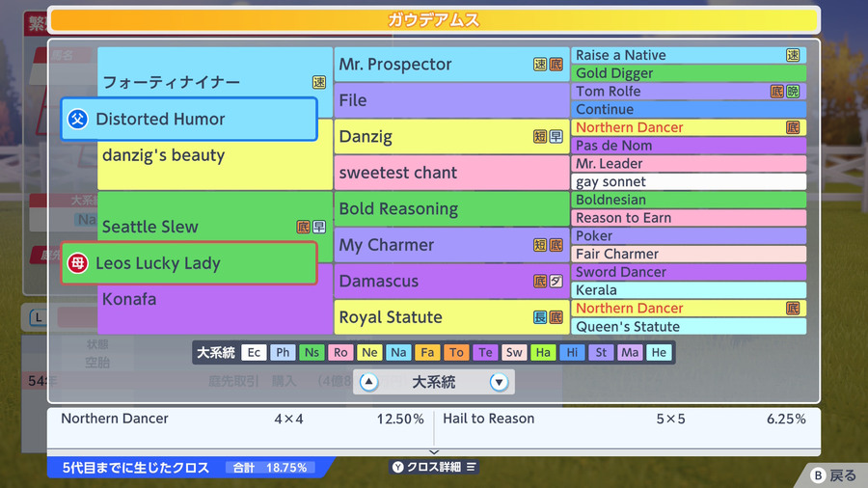Go back with the 戻る button
The image size is (868, 488).
coord(833,475)
